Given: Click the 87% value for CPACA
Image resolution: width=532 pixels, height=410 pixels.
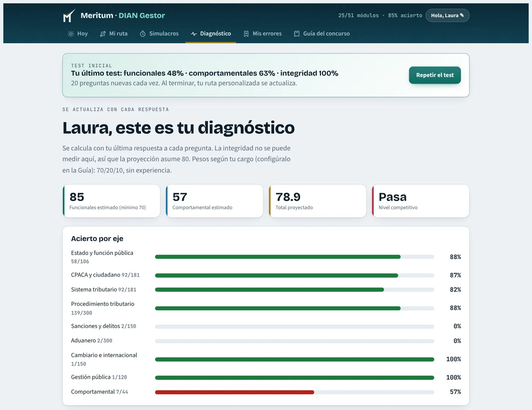Looking at the screenshot, I should point(455,275).
